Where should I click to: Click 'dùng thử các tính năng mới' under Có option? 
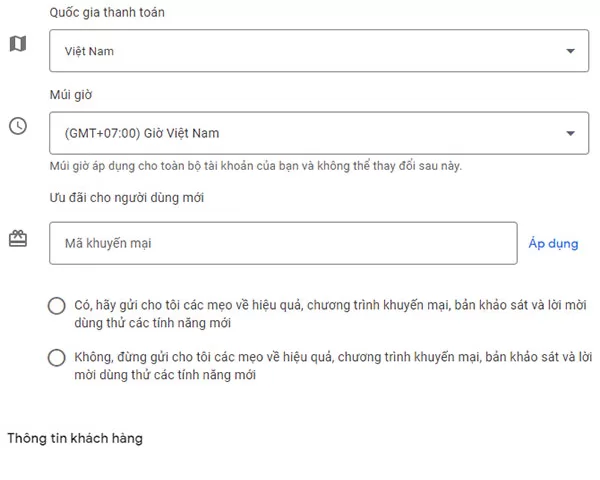click(153, 323)
